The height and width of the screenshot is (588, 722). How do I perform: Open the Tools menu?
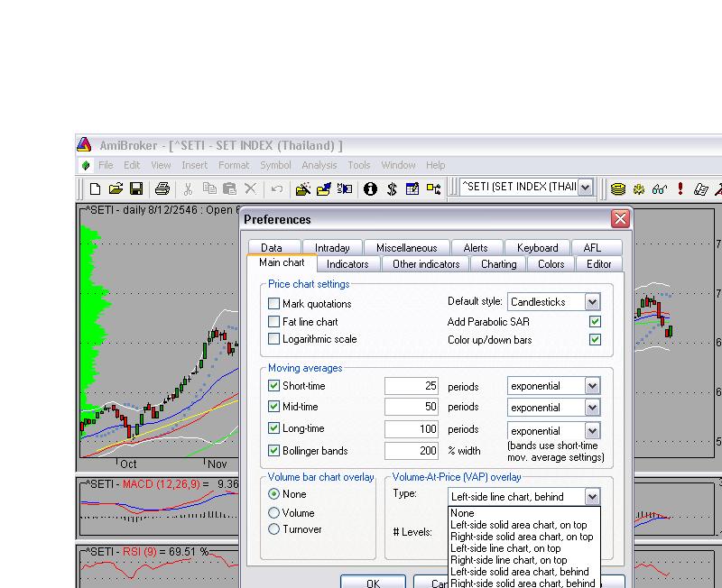[358, 165]
